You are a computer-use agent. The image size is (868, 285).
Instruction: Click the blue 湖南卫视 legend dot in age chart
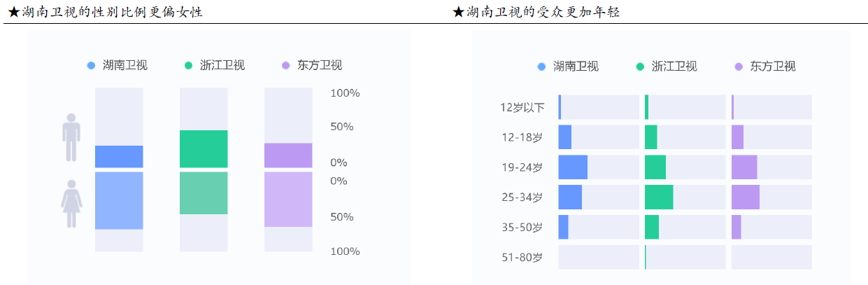pos(542,67)
